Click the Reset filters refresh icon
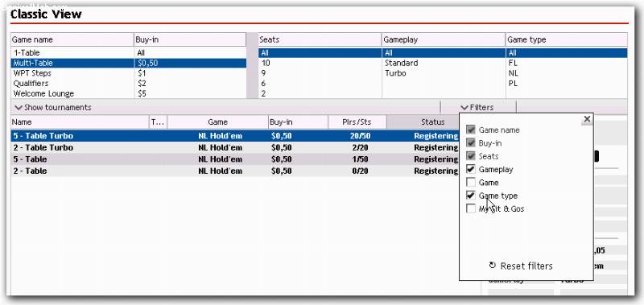Image resolution: width=644 pixels, height=305 pixels. pyautogui.click(x=493, y=266)
